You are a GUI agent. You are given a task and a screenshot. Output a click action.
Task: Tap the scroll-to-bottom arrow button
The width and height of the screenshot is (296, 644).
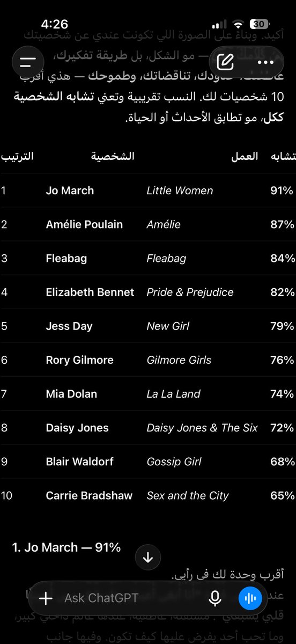coord(148,558)
